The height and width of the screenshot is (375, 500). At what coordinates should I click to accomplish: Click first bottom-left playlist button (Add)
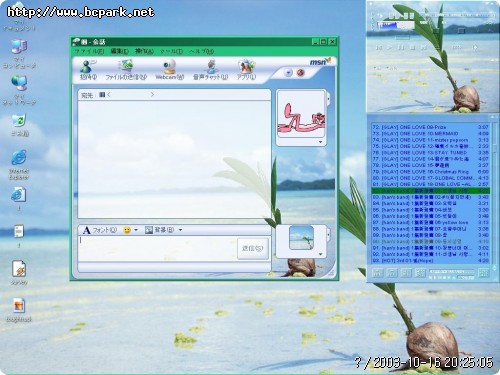click(x=377, y=273)
